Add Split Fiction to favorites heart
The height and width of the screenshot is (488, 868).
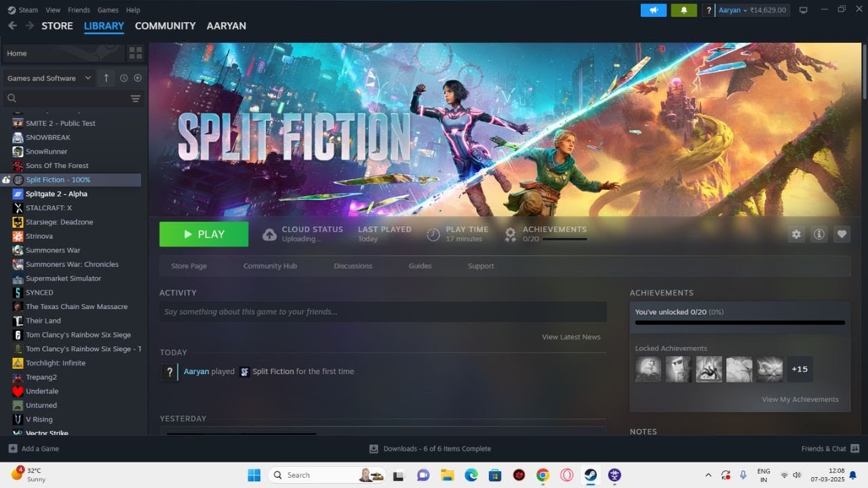click(x=842, y=234)
